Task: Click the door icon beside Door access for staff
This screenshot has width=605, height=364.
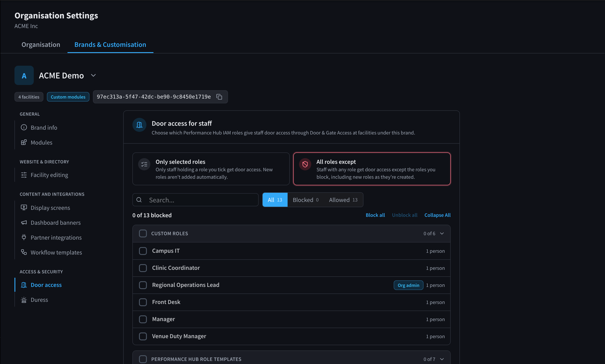Action: pyautogui.click(x=139, y=125)
